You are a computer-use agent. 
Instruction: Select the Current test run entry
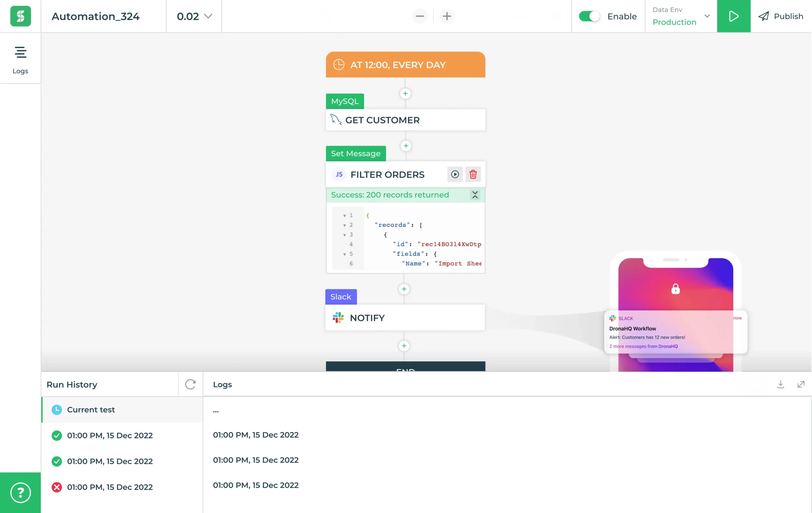tap(91, 410)
